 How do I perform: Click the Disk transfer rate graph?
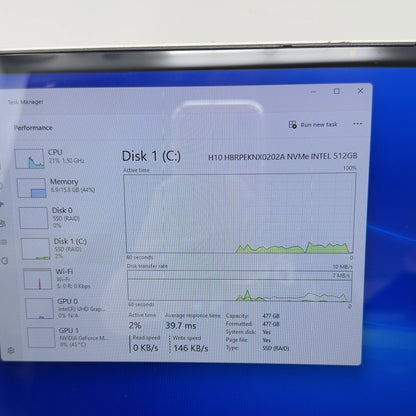(239, 286)
